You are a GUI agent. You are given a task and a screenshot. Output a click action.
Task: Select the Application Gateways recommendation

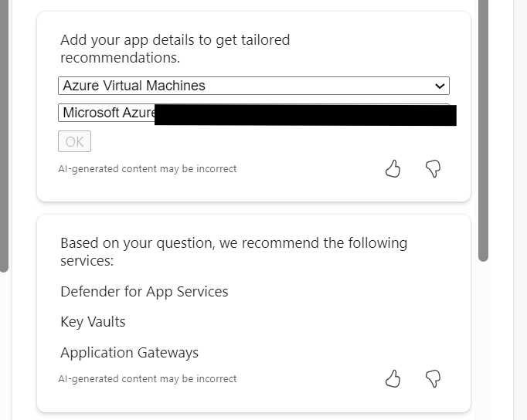point(130,353)
